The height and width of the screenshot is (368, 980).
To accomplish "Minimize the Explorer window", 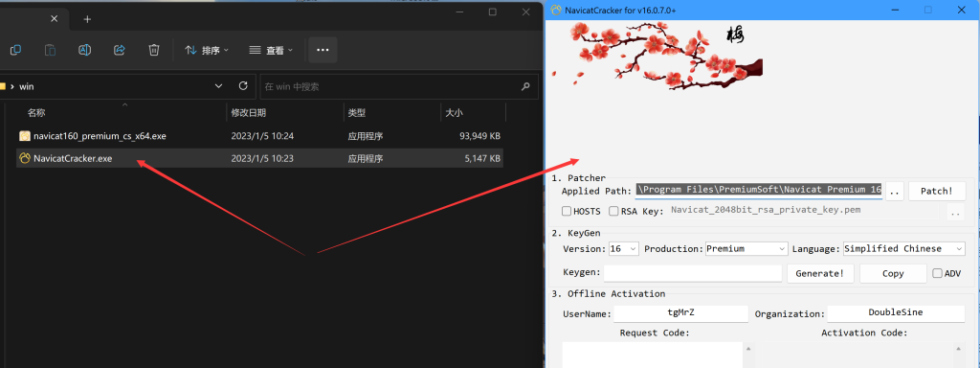I will tap(461, 11).
